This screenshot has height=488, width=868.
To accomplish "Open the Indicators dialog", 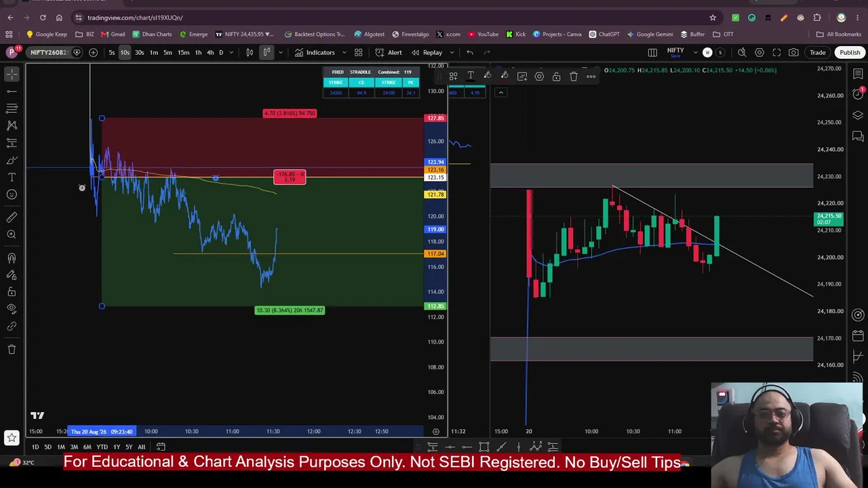I will coord(315,52).
